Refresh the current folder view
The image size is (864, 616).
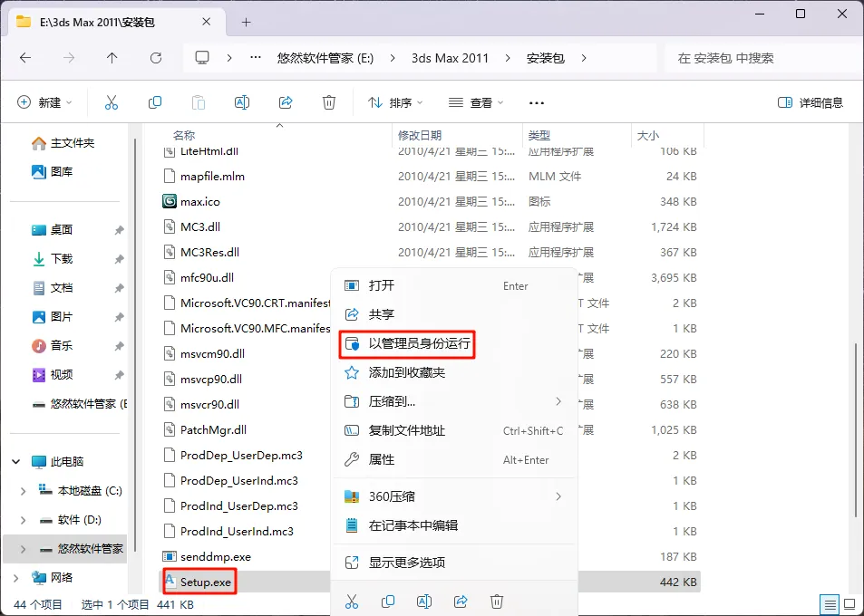(x=156, y=58)
